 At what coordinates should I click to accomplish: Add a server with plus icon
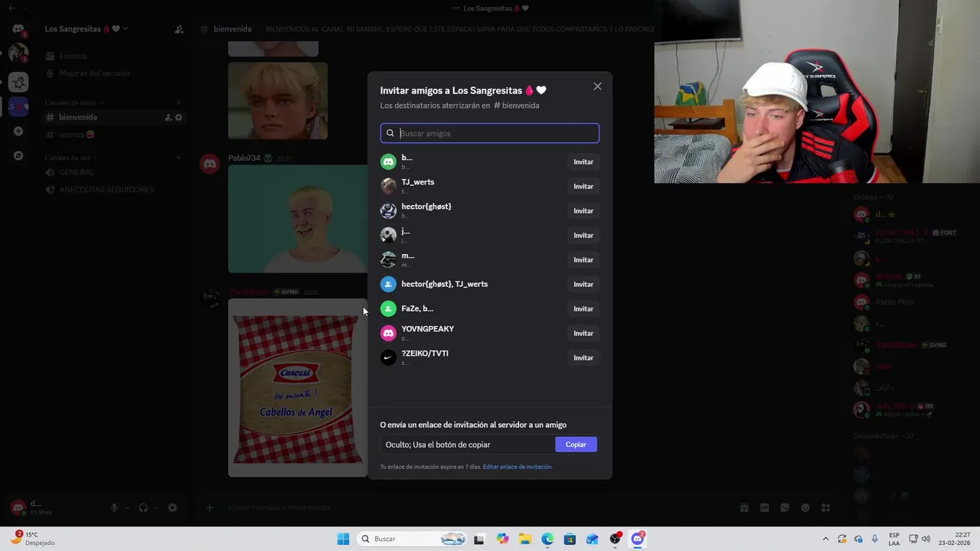pyautogui.click(x=18, y=131)
